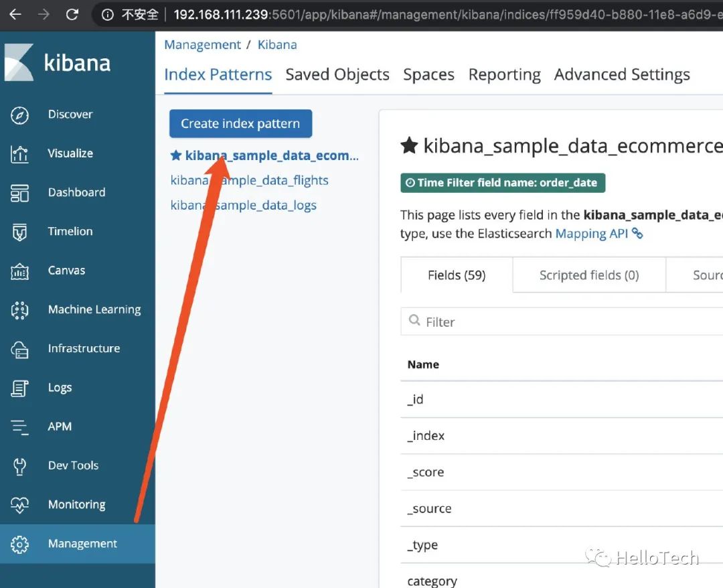Click the Logs icon in sidebar
Image resolution: width=723 pixels, height=588 pixels.
(20, 388)
